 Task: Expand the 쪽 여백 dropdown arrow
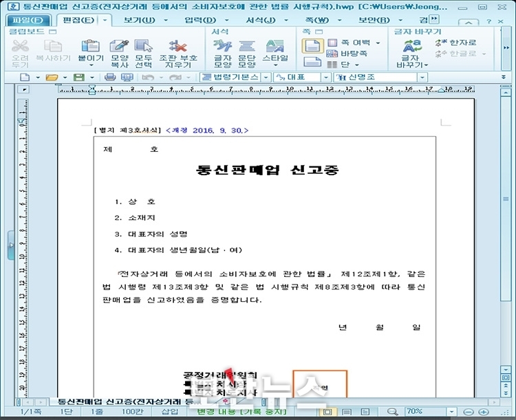click(378, 43)
